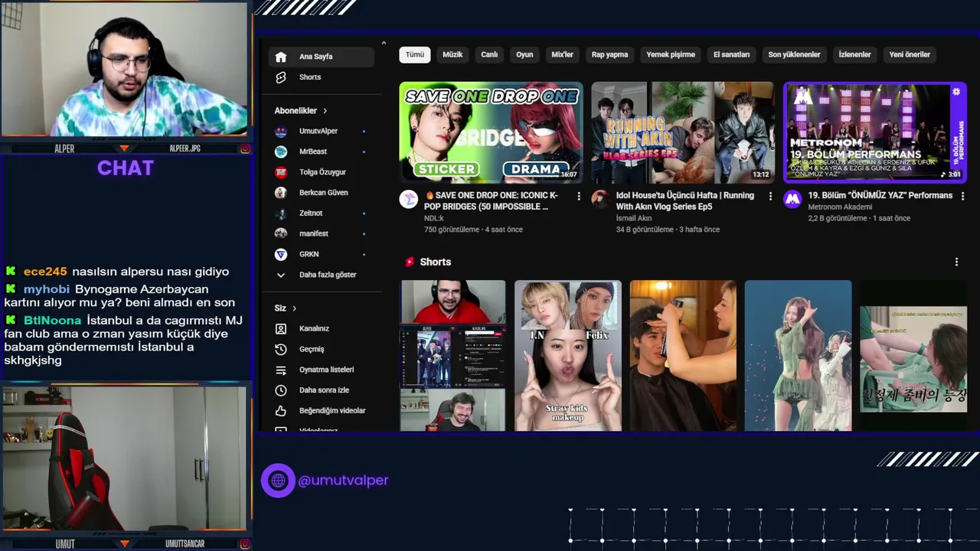Select the Son yüklenenler filter chip
980x551 pixels.
[x=794, y=55]
